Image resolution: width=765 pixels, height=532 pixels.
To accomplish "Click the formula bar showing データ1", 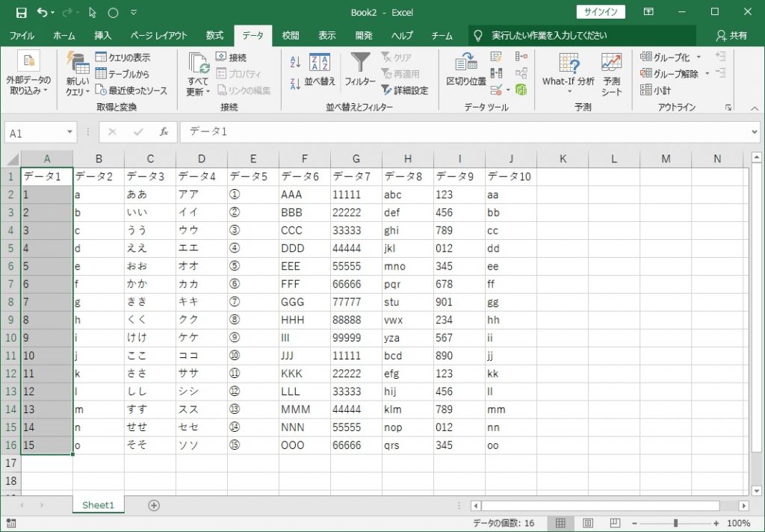I will [463, 132].
